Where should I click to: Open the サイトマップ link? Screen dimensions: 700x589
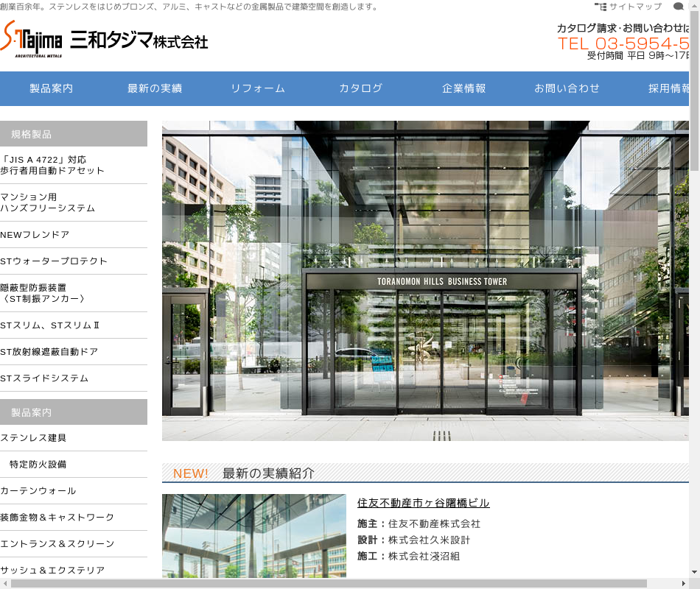(635, 7)
